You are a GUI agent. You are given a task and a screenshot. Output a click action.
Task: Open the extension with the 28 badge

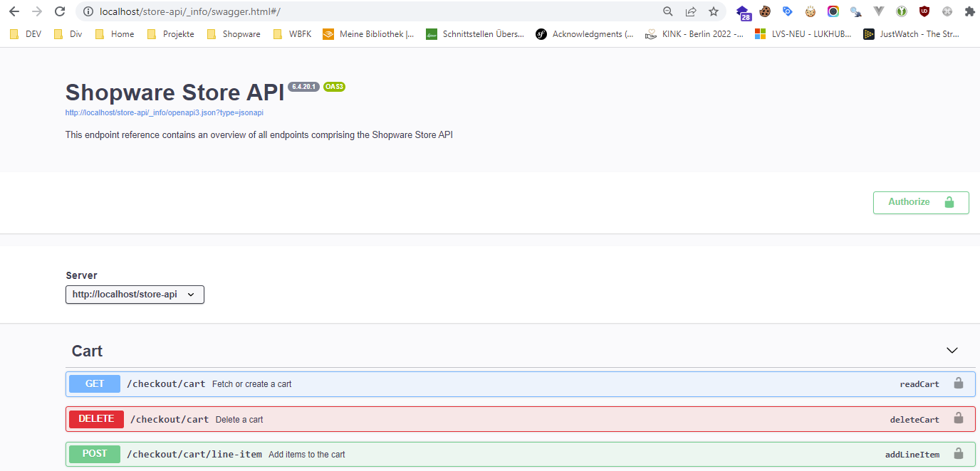[744, 12]
